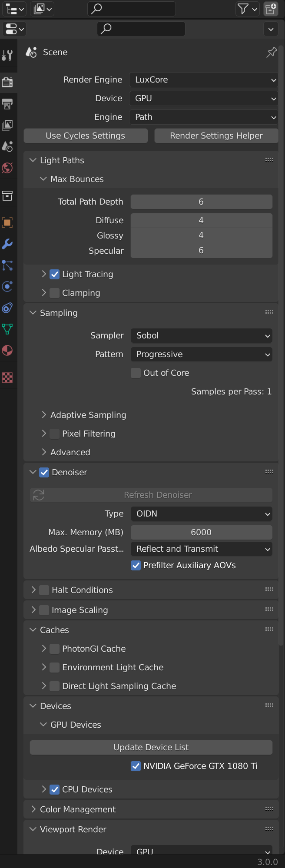The height and width of the screenshot is (868, 285).
Task: Open the Render Engine dropdown
Action: coord(203,80)
